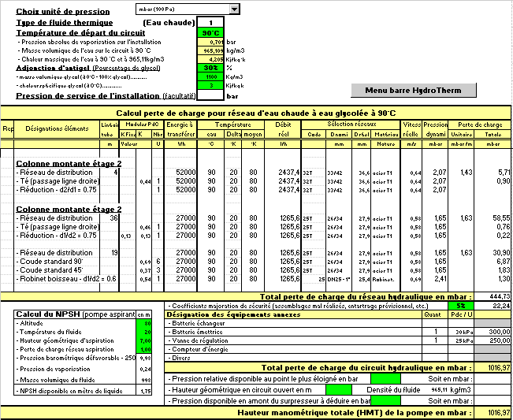Click the green 30% glycol percentage cell
Screen dimensions: 513x420
click(210, 68)
